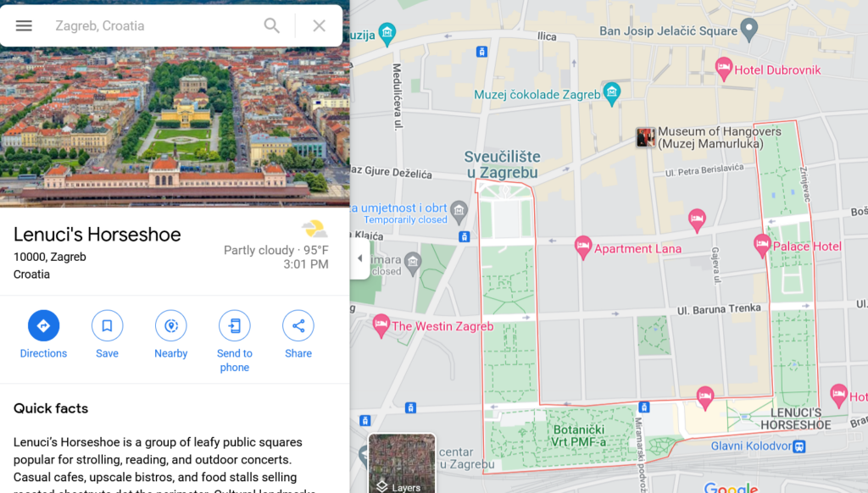Click Apartment Lana lodging pin
The image size is (868, 493).
tap(582, 247)
